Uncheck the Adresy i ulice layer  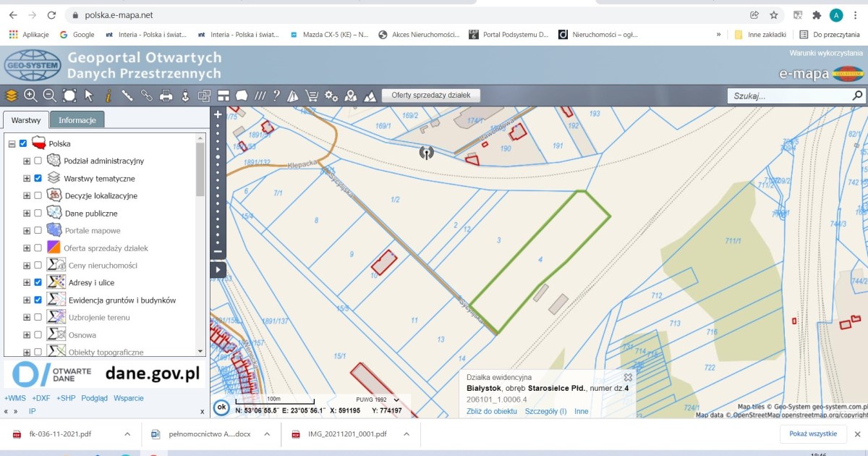38,283
